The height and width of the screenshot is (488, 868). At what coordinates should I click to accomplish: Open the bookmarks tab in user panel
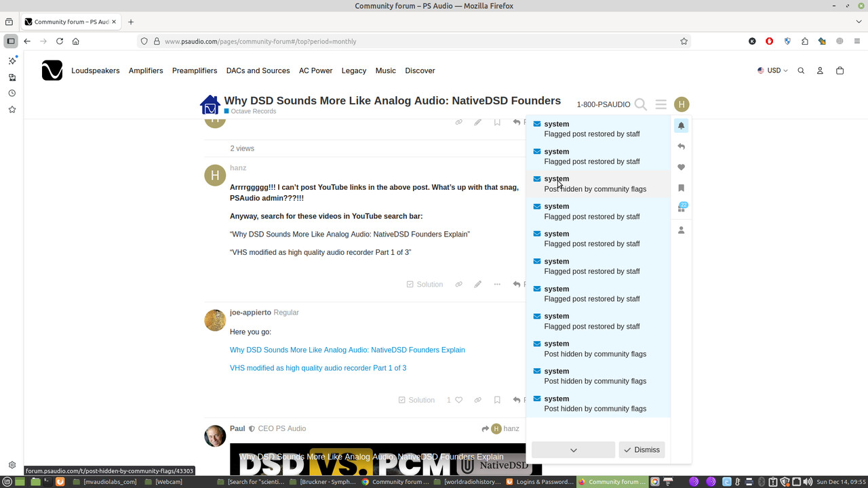(682, 188)
